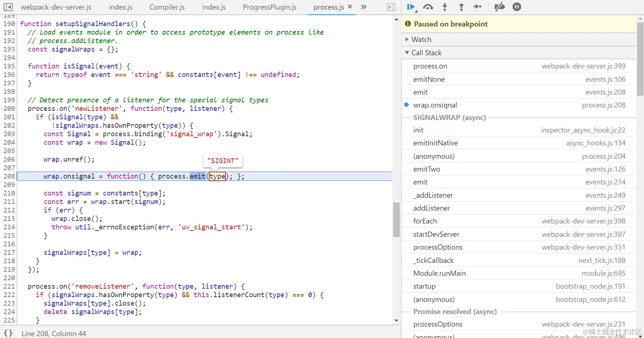
Task: Open source link webpack-dev-server.js:399
Action: pos(583,66)
